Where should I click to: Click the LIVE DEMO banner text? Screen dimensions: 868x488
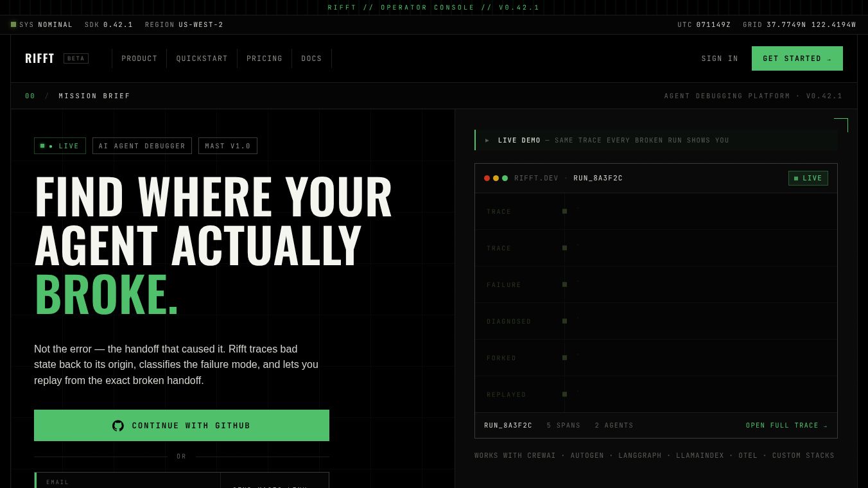(519, 140)
